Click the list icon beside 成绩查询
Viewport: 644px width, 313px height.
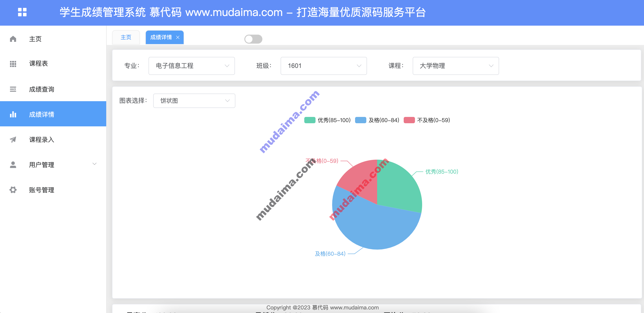click(13, 89)
